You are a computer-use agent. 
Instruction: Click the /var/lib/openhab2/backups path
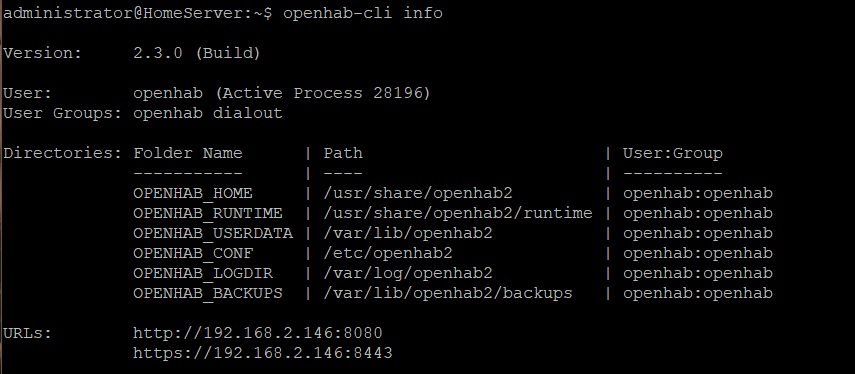(448, 293)
